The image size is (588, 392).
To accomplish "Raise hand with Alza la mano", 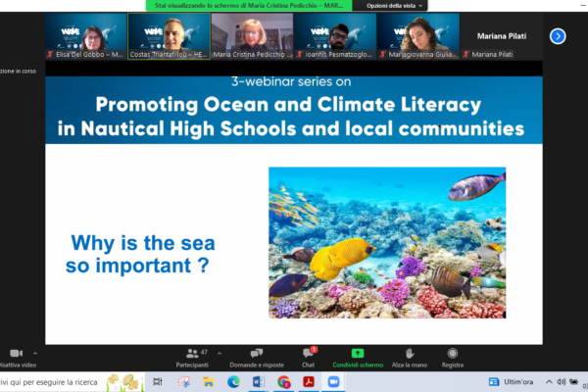I will pyautogui.click(x=408, y=356).
